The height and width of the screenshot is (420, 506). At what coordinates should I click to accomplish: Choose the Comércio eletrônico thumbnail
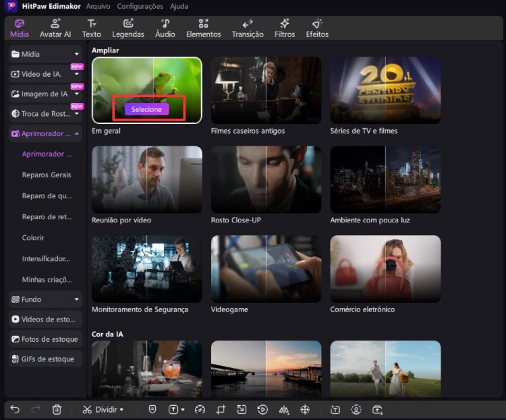pyautogui.click(x=385, y=269)
